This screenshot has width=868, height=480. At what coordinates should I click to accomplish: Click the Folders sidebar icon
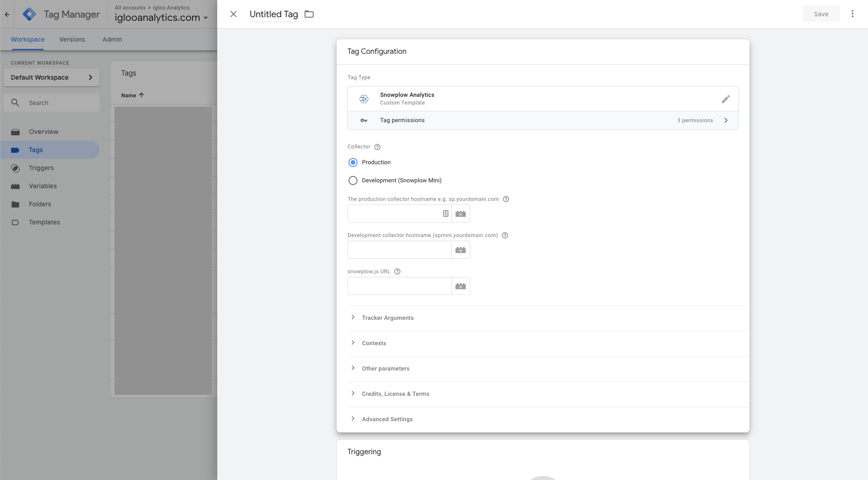pos(15,204)
